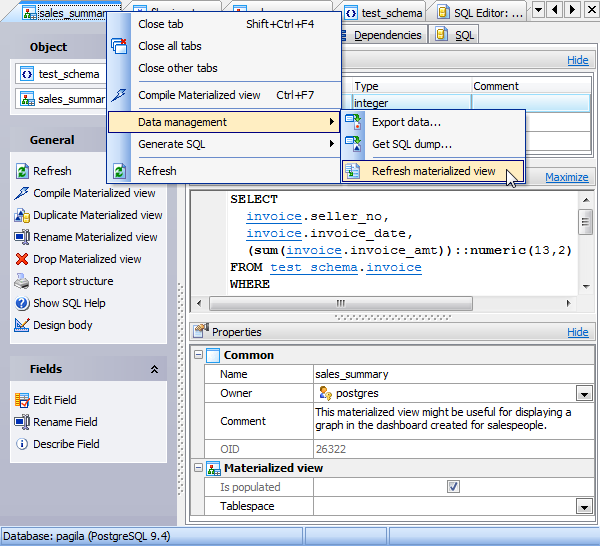Click the Rename Materialized view icon
The width and height of the screenshot is (600, 546).
pyautogui.click(x=23, y=237)
